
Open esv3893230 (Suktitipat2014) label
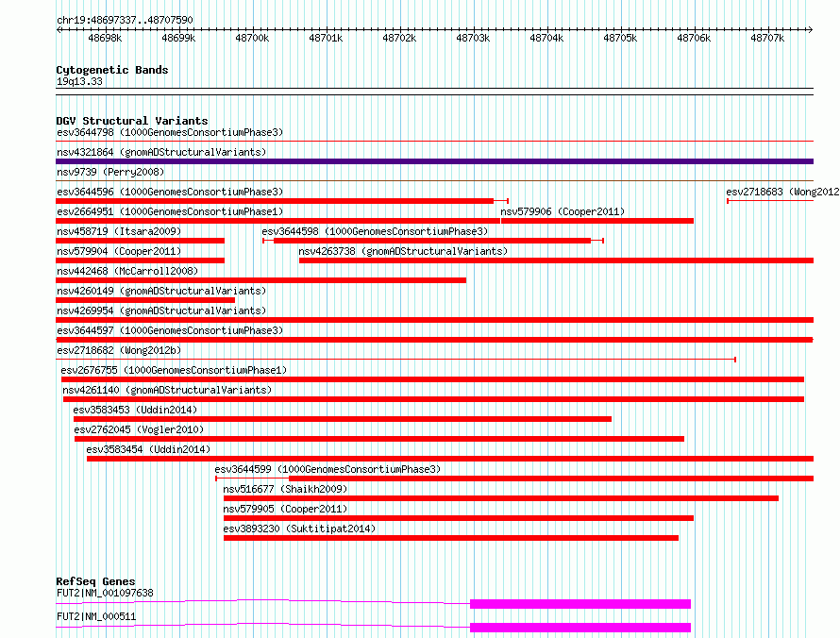point(299,529)
